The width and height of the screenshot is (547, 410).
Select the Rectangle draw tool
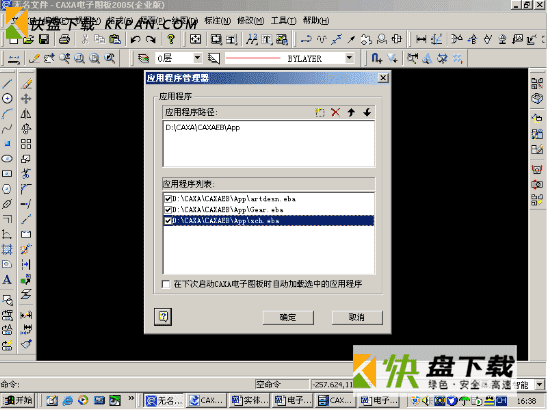click(x=7, y=174)
